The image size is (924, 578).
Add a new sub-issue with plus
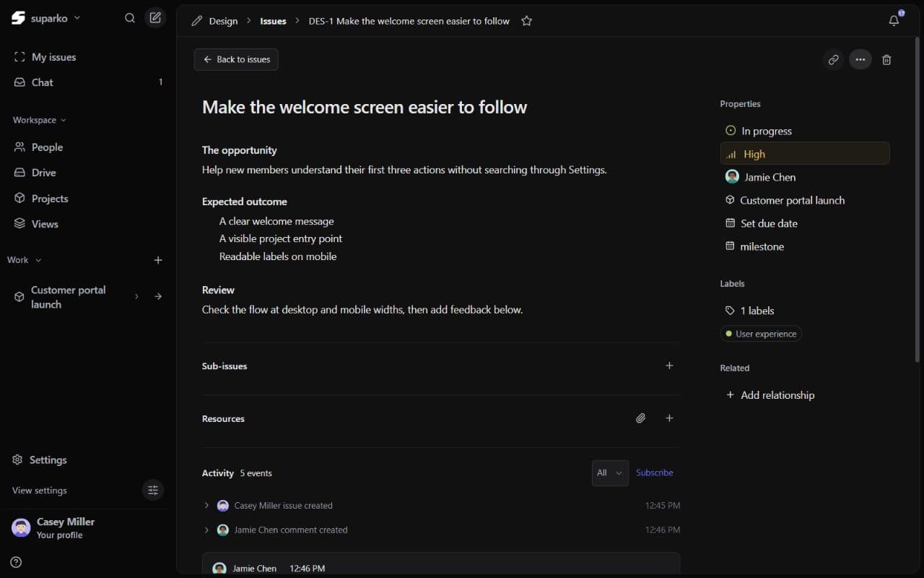[669, 366]
